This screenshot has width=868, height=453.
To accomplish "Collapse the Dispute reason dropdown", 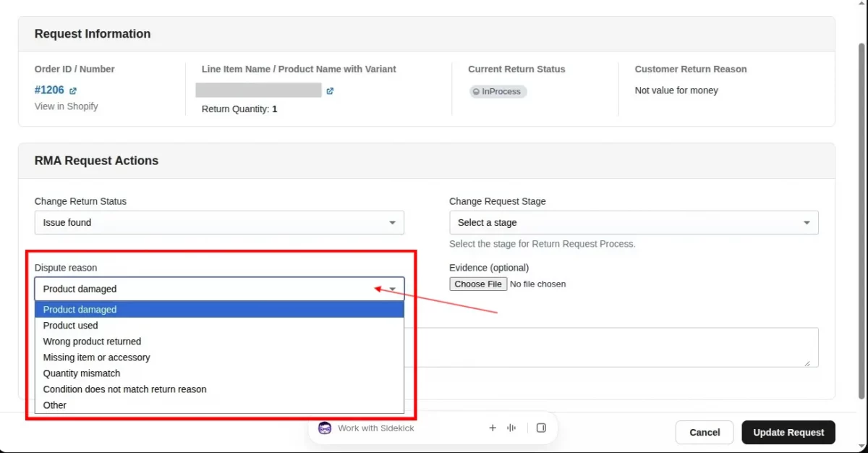I will tap(219, 289).
